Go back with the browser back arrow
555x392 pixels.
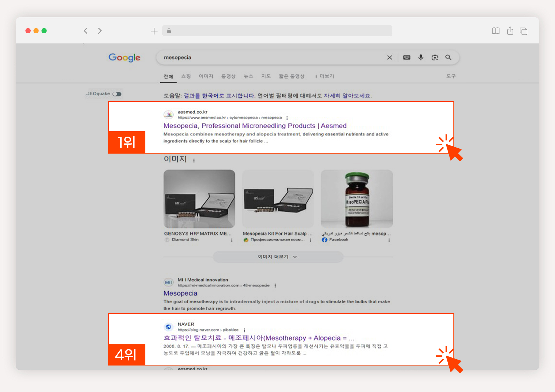tap(85, 31)
